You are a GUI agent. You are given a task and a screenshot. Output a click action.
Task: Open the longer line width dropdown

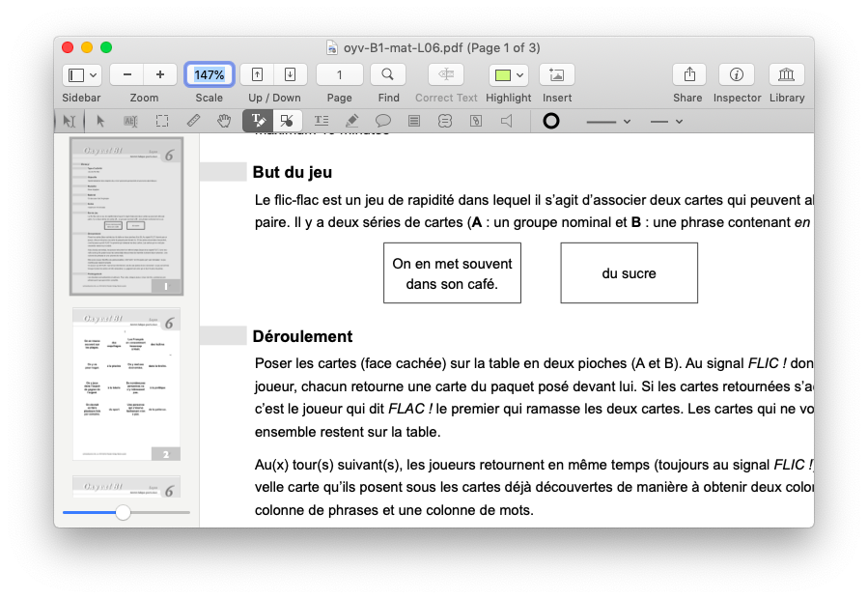point(608,122)
